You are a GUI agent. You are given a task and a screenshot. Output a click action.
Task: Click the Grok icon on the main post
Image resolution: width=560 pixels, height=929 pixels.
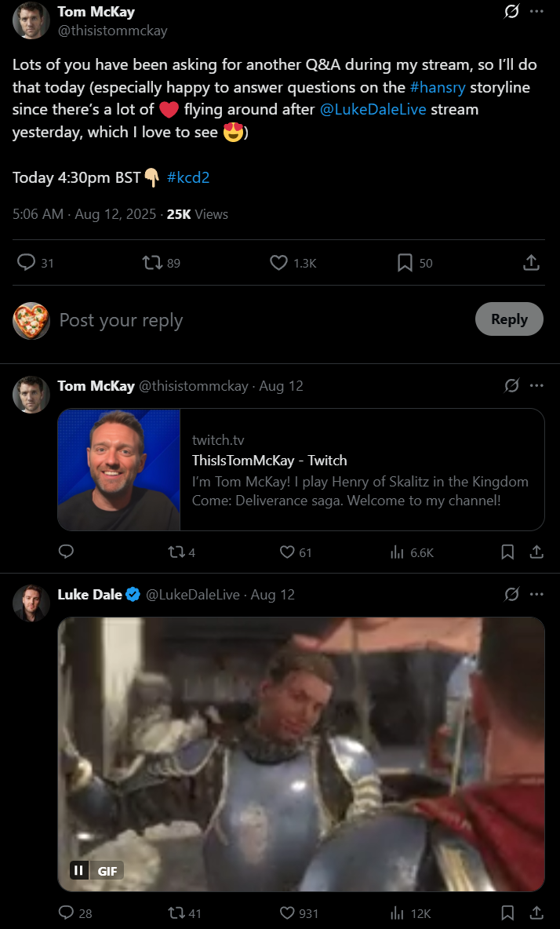point(511,12)
